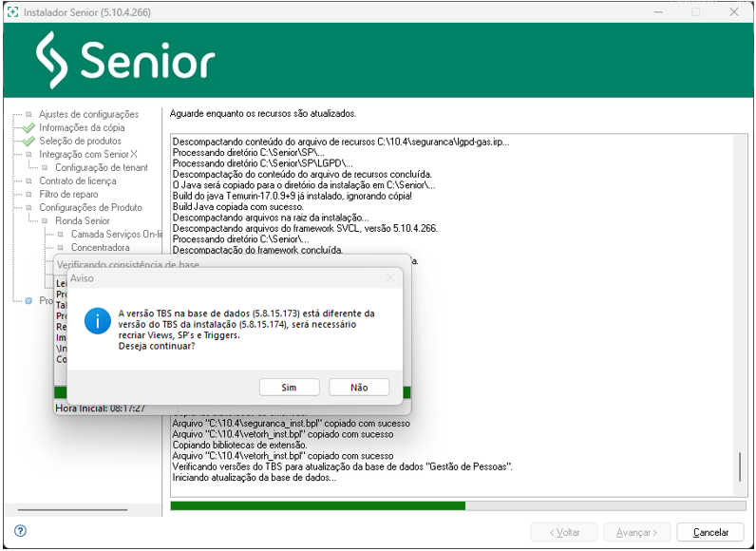Click icon beside 'Concentradora'
Viewport: 756px width, 551px height.
pos(61,247)
